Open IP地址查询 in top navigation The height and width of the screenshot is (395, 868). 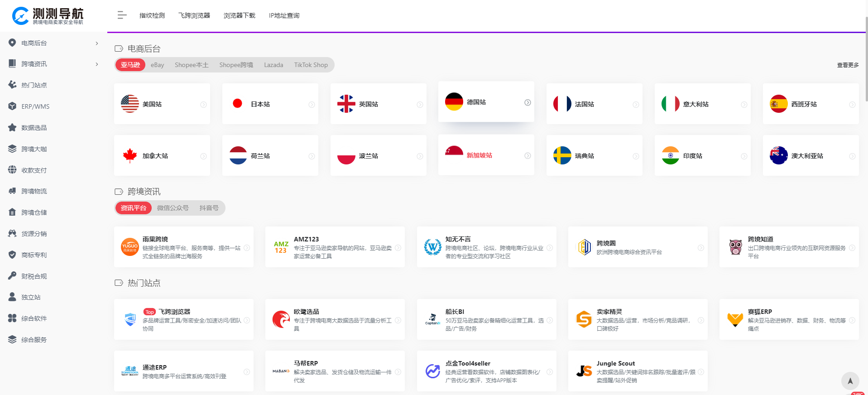(284, 15)
